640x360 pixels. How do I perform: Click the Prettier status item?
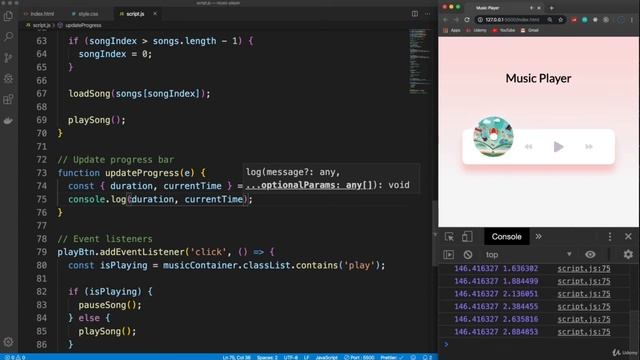[391, 357]
